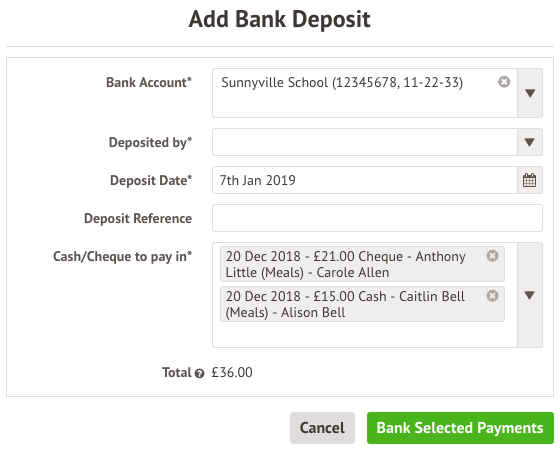Click the Total help question mark icon
This screenshot has width=560, height=451.
coord(199,374)
